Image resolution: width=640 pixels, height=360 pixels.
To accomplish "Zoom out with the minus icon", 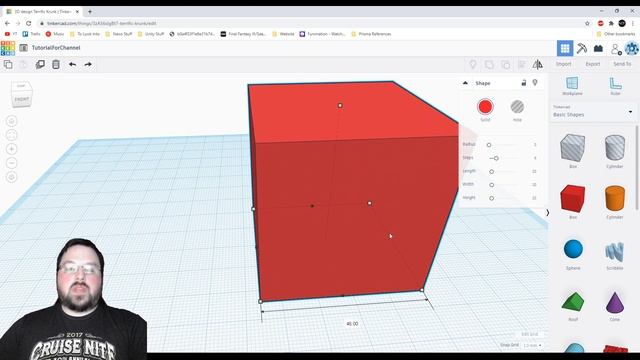I will pos(12,163).
